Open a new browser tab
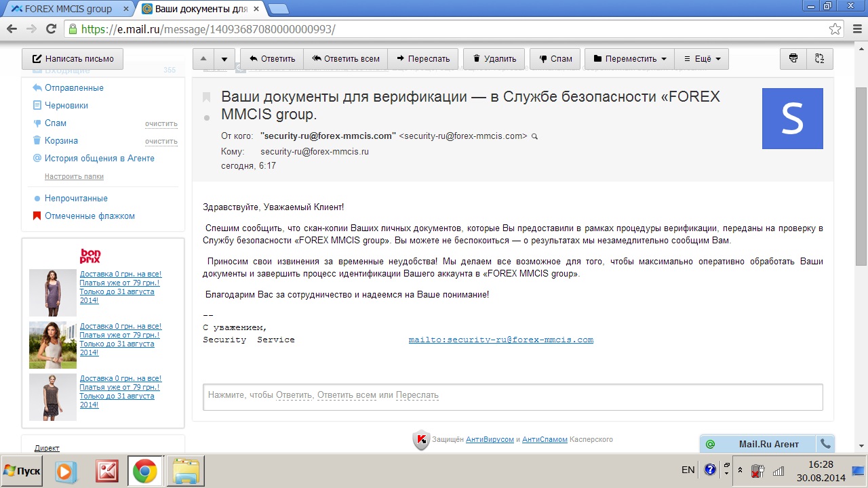The width and height of the screenshot is (868, 488). point(278,9)
